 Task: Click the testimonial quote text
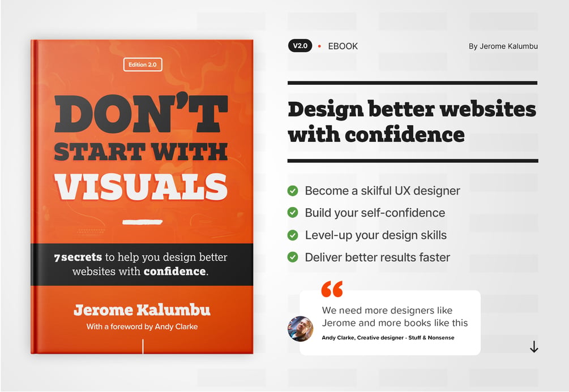[x=395, y=317]
